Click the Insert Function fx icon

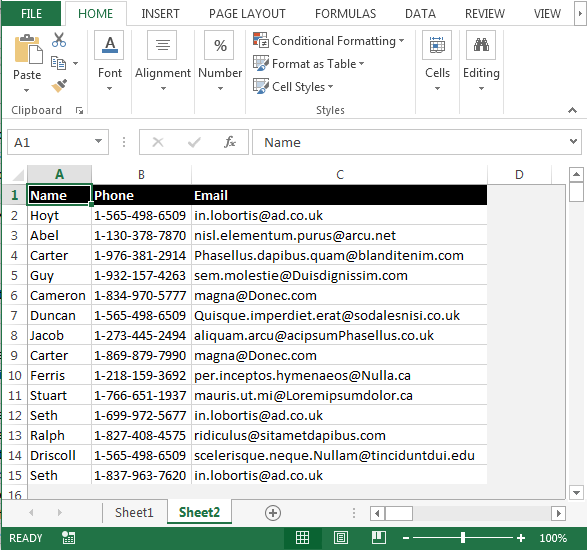point(229,142)
